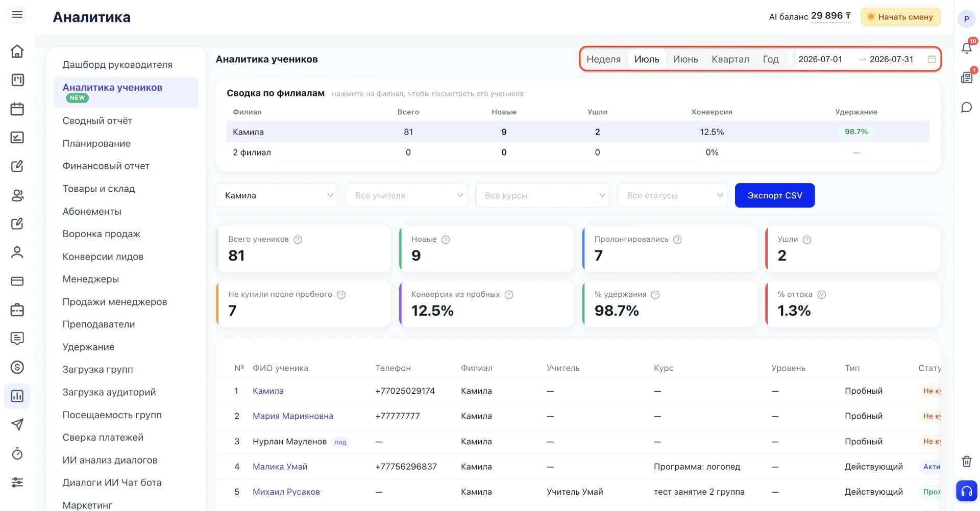Open the chat bubble icon on the right
Viewport: 980px width, 511px height.
tap(966, 107)
